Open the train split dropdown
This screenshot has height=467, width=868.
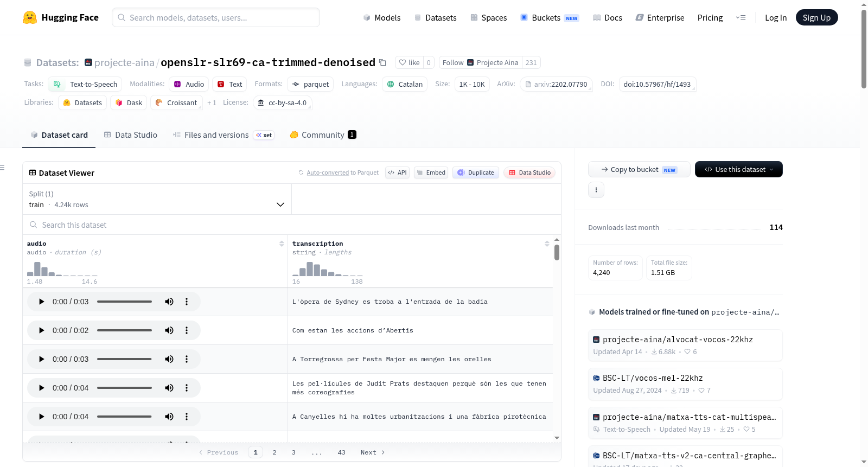coord(157,199)
